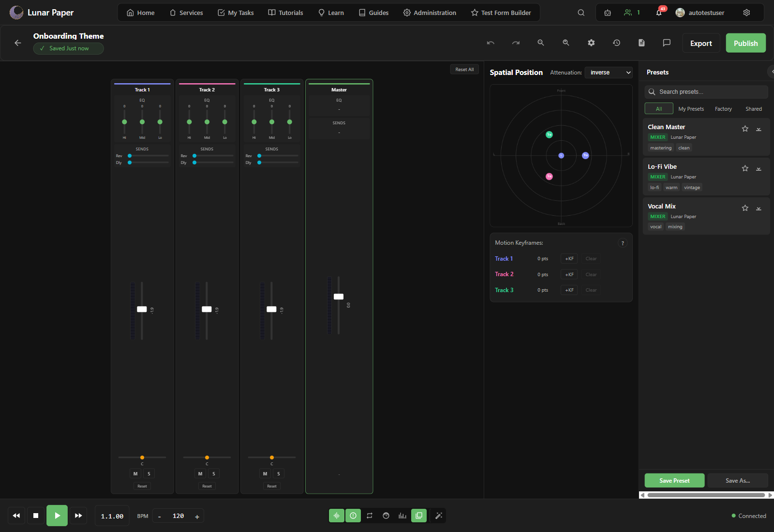Open Motion Keyframes help question mark
Image resolution: width=774 pixels, height=532 pixels.
click(623, 243)
